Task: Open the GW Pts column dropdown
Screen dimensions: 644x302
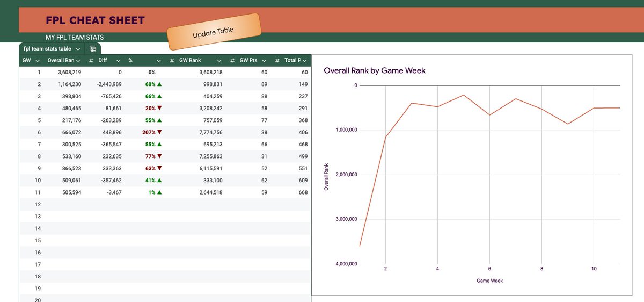Action: point(263,60)
